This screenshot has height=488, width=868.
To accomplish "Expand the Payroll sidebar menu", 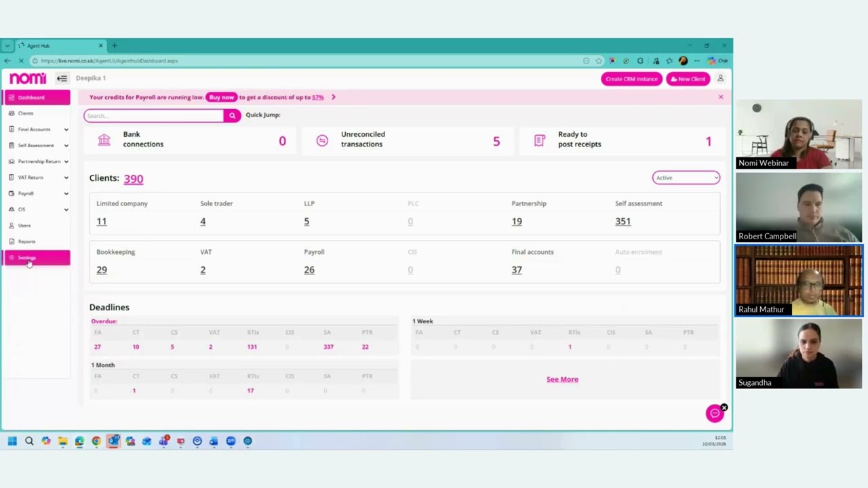I will [x=66, y=193].
